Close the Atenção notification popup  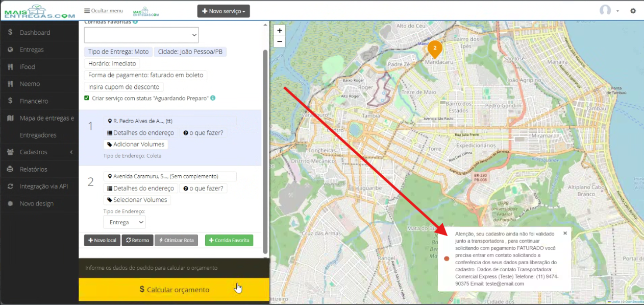[565, 233]
